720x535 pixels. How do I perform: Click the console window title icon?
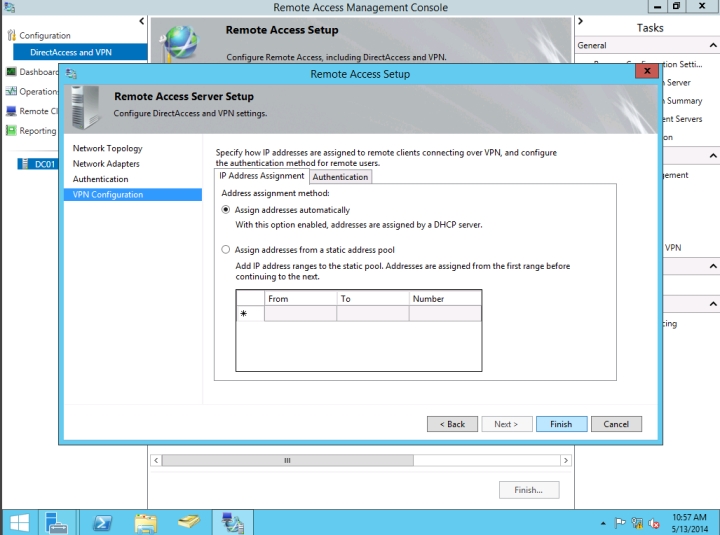pyautogui.click(x=9, y=7)
